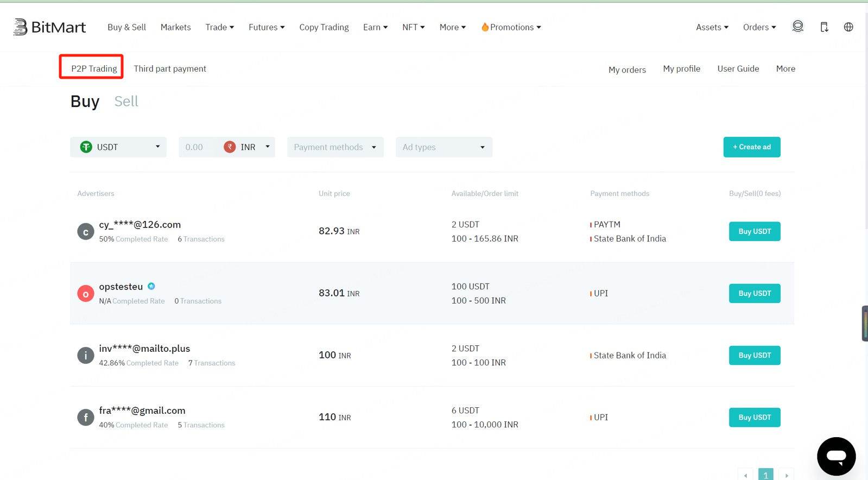This screenshot has width=868, height=480.
Task: Go to the next page arrow
Action: [786, 475]
